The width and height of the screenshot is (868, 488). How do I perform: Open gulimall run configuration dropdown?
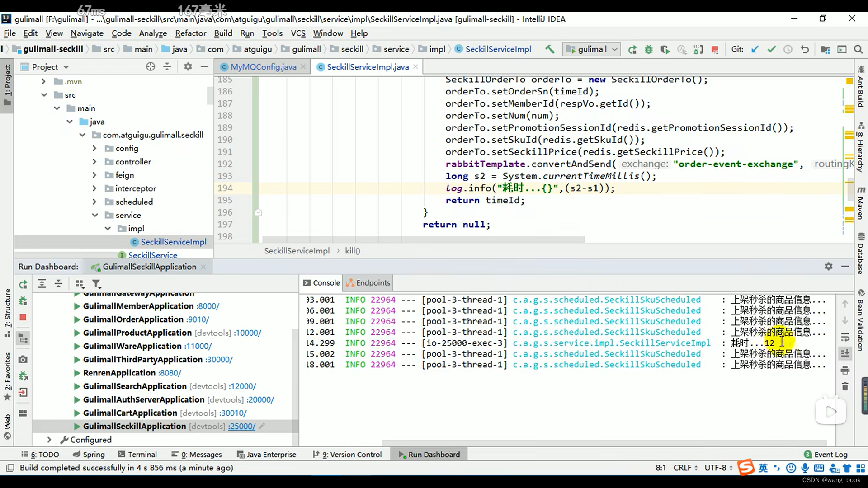tap(592, 49)
